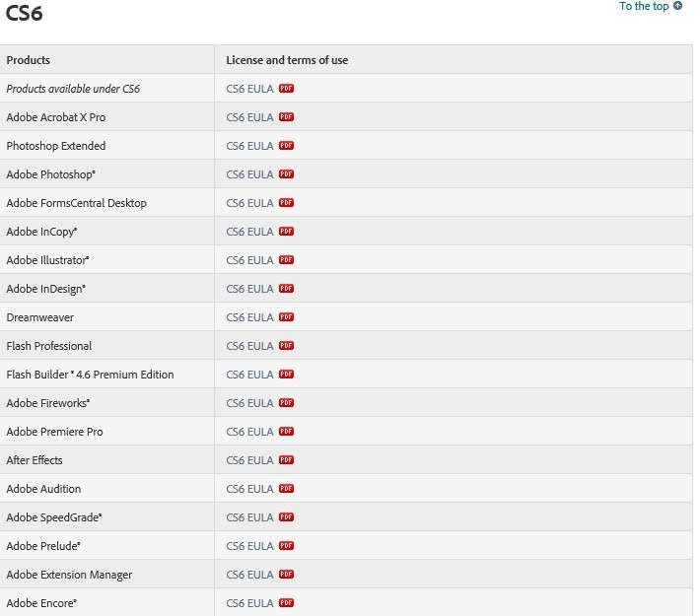
Task: Open CS6 EULA link for Adobe Audition
Action: point(249,489)
